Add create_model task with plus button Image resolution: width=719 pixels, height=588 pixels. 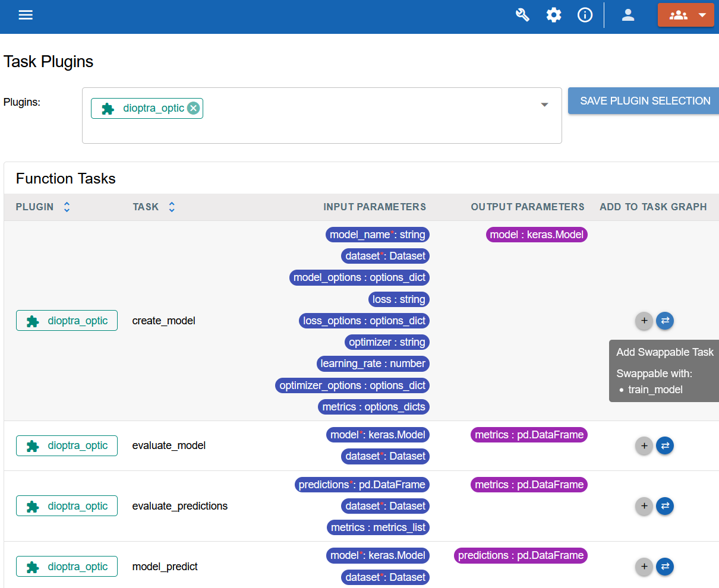coord(644,321)
